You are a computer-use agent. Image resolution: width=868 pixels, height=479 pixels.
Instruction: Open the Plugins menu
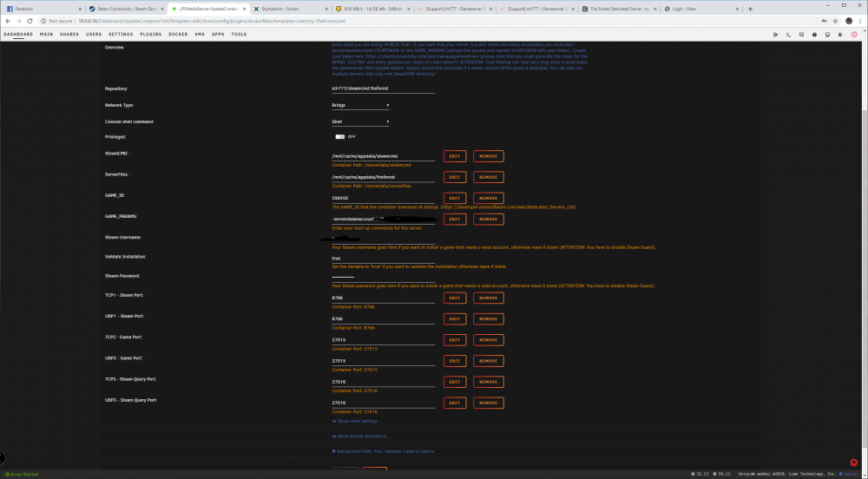coord(150,35)
